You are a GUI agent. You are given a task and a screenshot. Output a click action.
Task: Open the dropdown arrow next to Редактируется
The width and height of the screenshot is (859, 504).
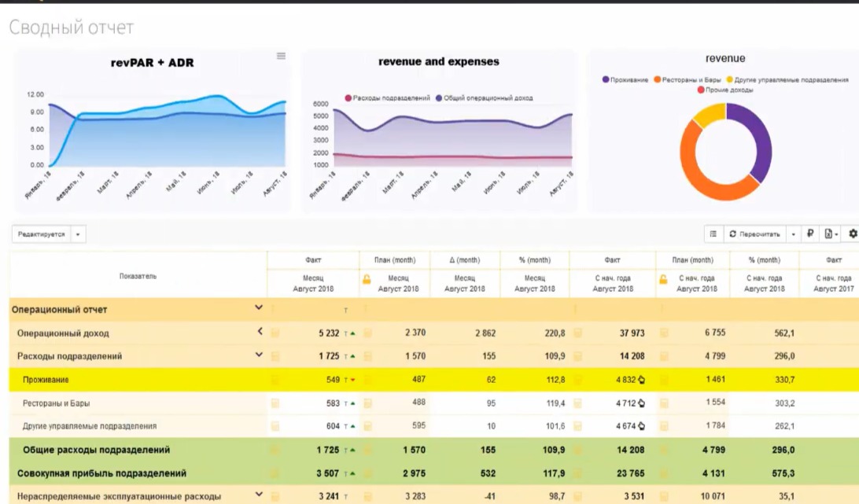[x=78, y=234]
